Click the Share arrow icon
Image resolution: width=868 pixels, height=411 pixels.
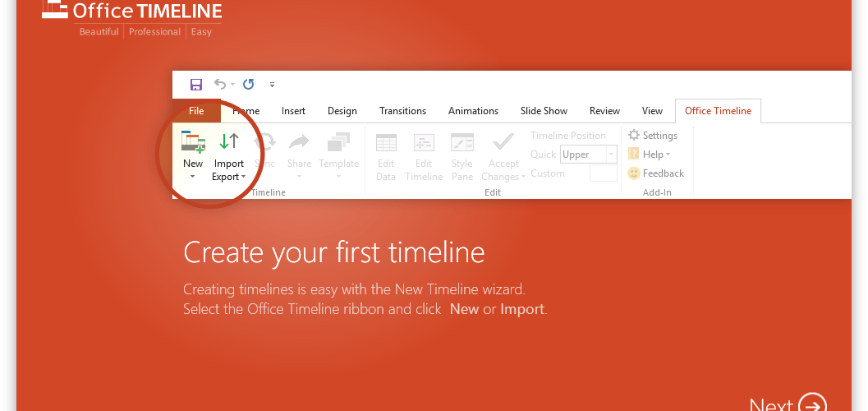point(299,142)
